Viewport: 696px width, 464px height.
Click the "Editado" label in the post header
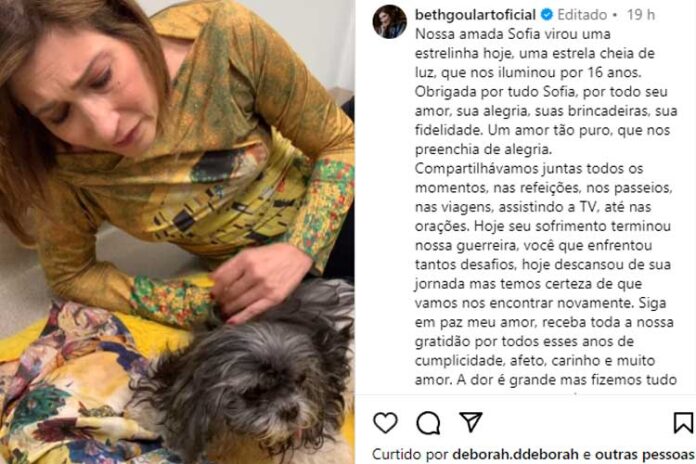pos(582,15)
